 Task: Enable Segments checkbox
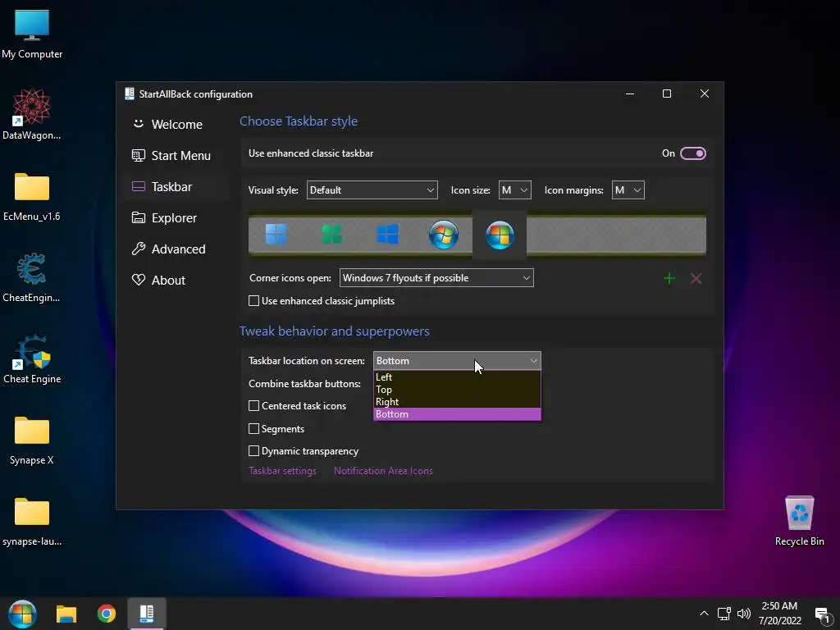click(x=254, y=428)
